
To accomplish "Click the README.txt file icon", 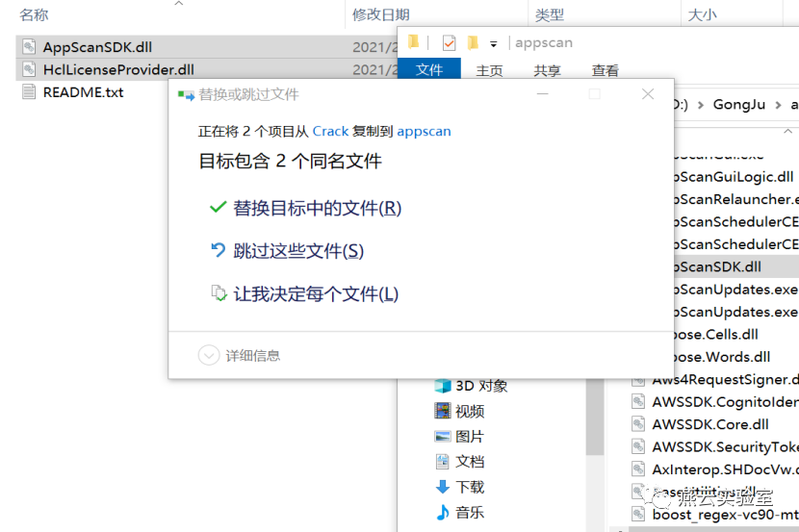I will point(29,92).
